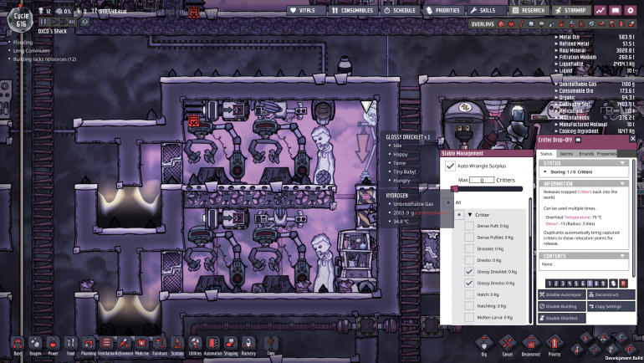Switch to the Properties tab
The image size is (644, 363).
(x=606, y=154)
